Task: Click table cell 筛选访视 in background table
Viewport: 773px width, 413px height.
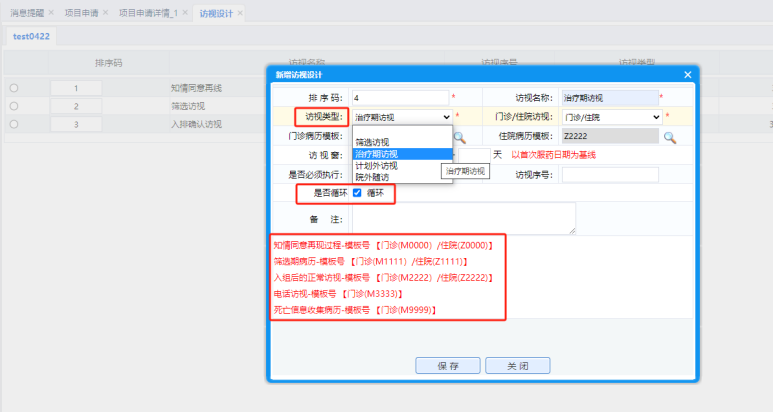Action: 188,106
